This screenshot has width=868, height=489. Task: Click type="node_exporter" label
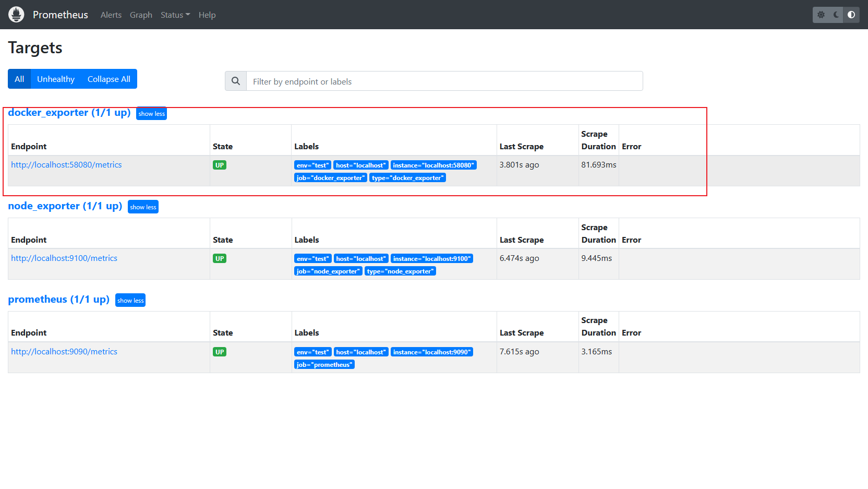tap(401, 271)
